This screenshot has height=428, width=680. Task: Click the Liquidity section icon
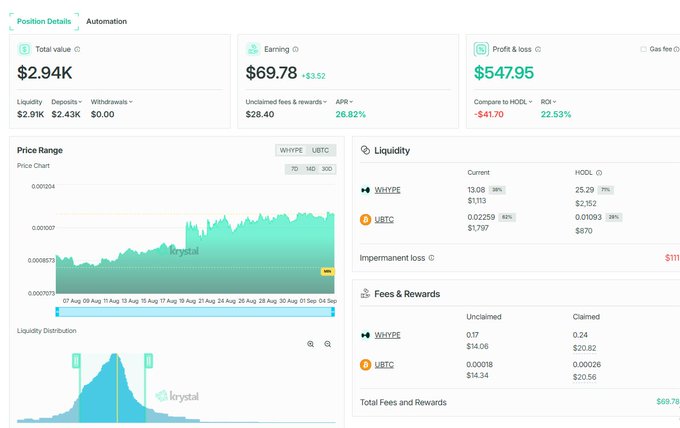pyautogui.click(x=365, y=150)
